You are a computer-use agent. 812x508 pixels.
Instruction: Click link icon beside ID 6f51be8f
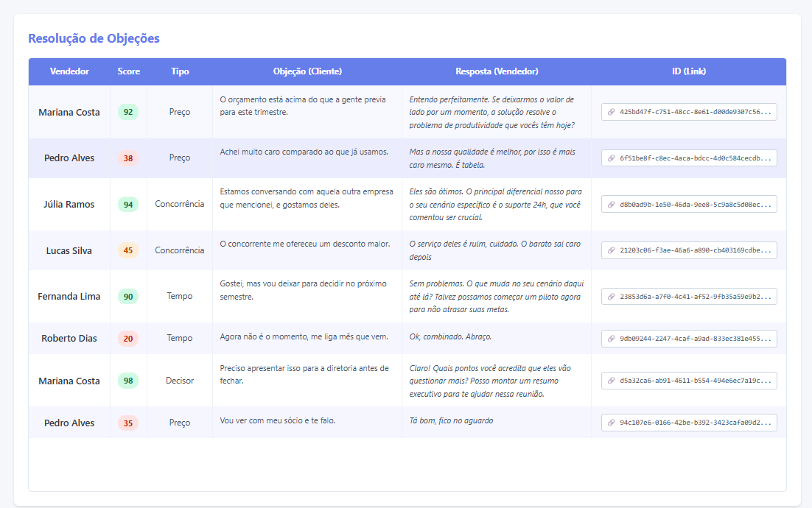[611, 158]
